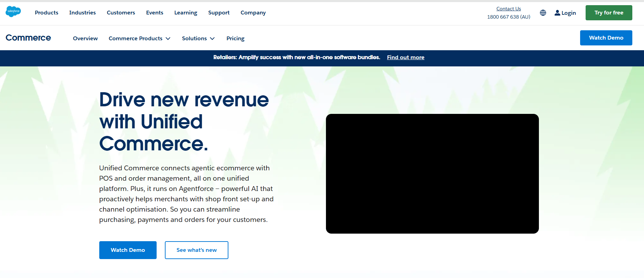The image size is (644, 278).
Task: Click the Retailers bundles banner text
Action: (x=297, y=57)
